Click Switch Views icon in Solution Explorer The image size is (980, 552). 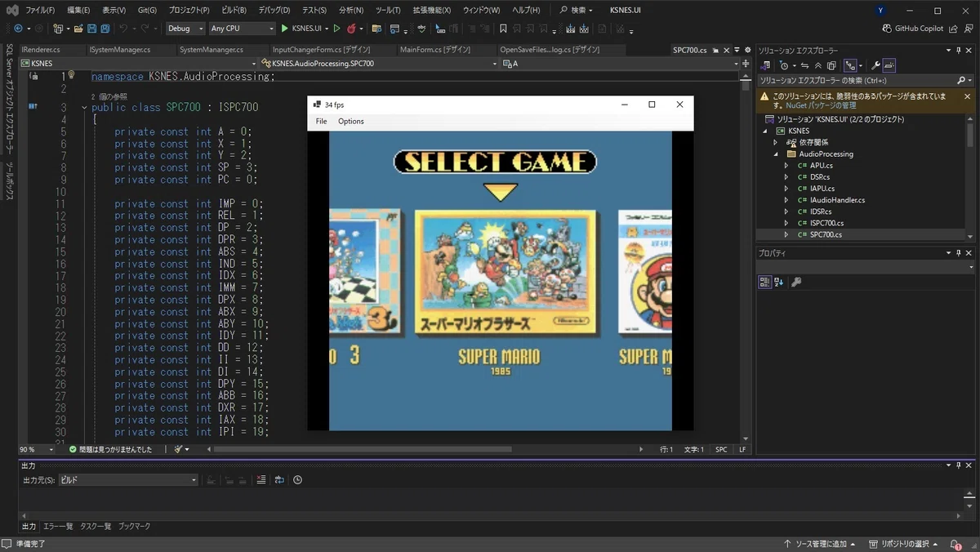[766, 65]
